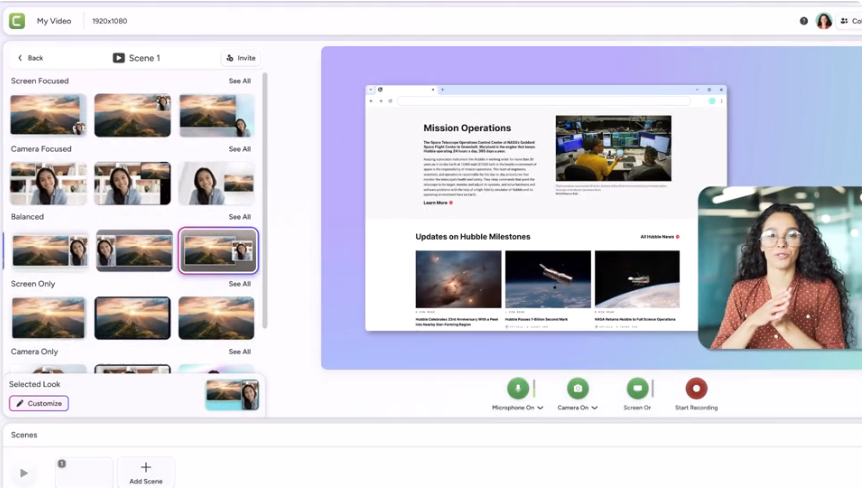This screenshot has width=868, height=492.
Task: Select first Screen Only layout thumbnail
Action: point(48,318)
